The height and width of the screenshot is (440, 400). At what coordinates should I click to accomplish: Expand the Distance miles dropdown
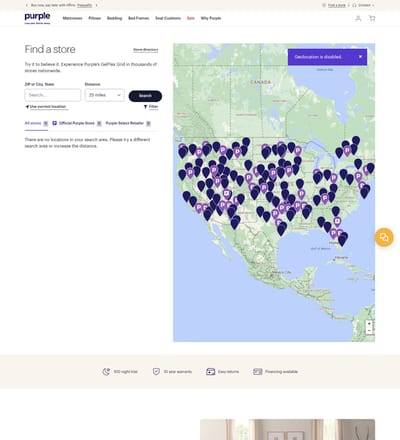point(105,95)
